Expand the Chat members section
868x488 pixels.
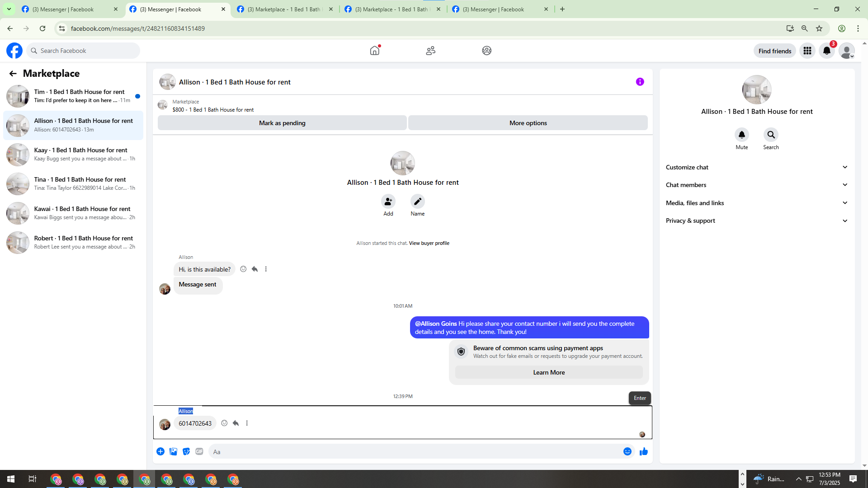point(756,185)
